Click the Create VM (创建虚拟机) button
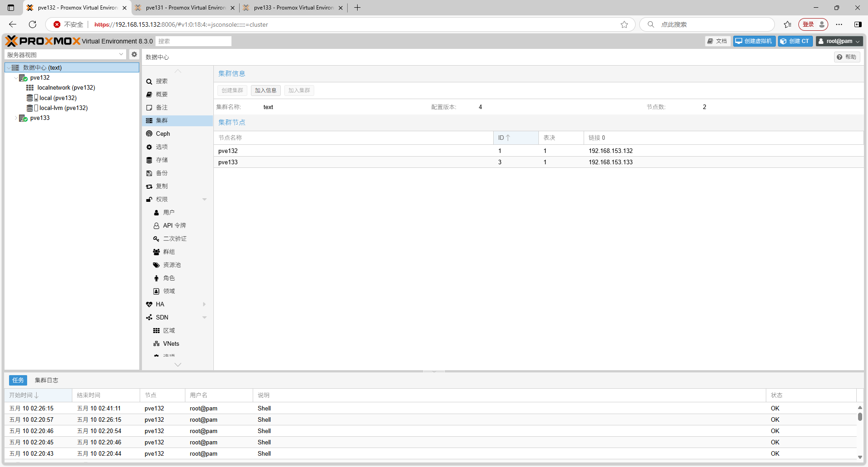This screenshot has height=467, width=868. click(754, 41)
